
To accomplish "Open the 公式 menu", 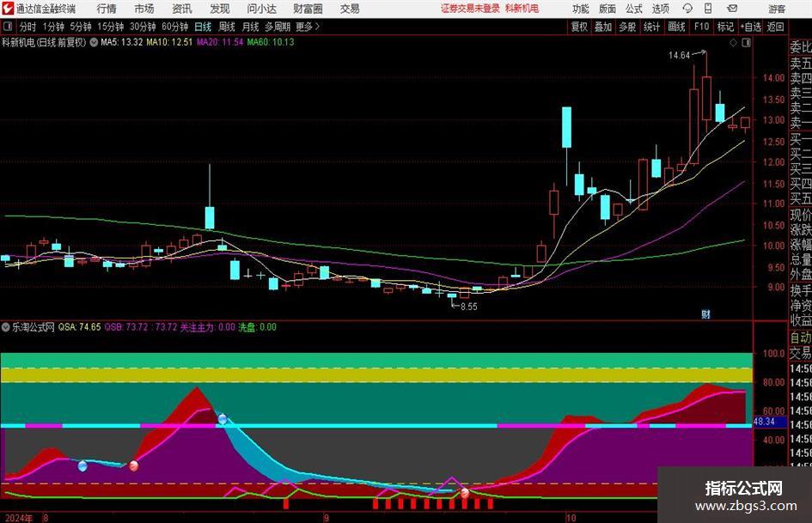I will click(633, 9).
